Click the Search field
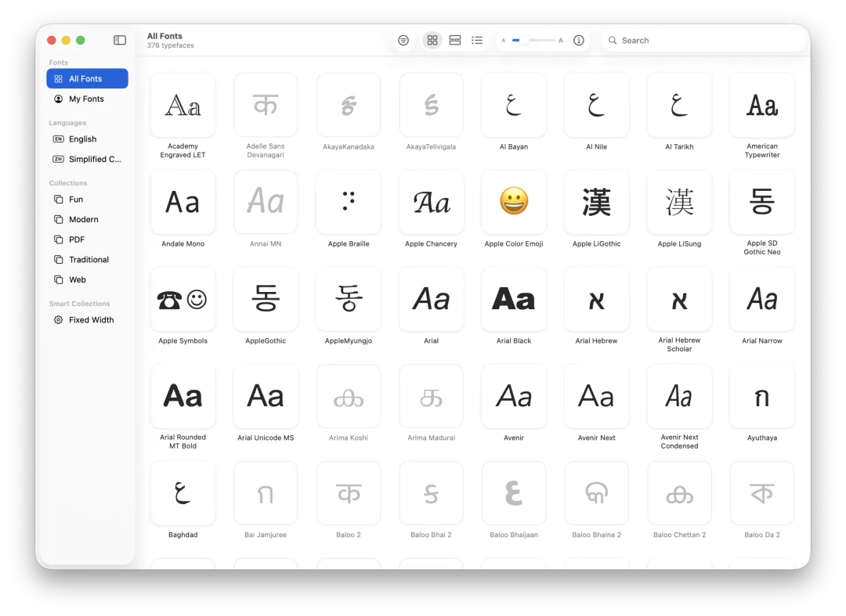846x616 pixels. point(703,41)
